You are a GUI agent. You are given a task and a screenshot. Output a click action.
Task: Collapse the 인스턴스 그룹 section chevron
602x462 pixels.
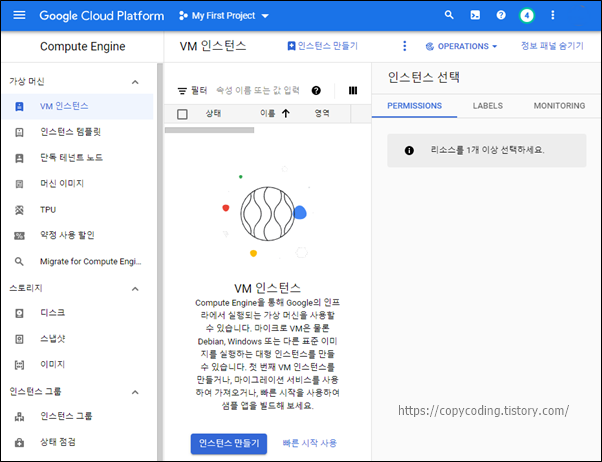135,392
